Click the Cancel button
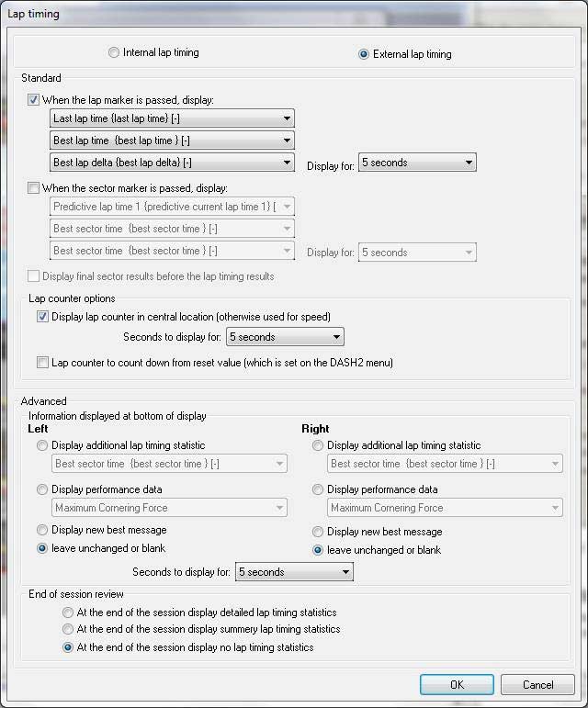Screen dimensions: 588x708 click(x=537, y=685)
